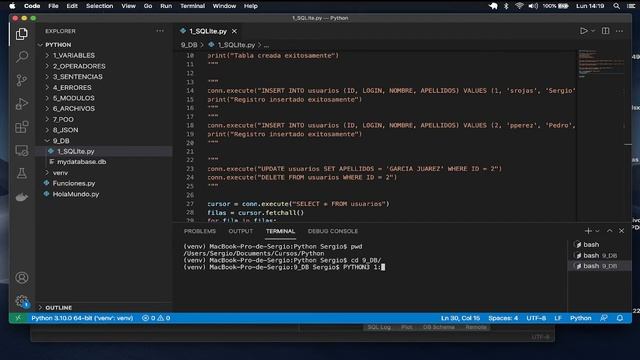Open the Run and Debug view
Image resolution: width=640 pixels, height=360 pixels.
point(22,104)
